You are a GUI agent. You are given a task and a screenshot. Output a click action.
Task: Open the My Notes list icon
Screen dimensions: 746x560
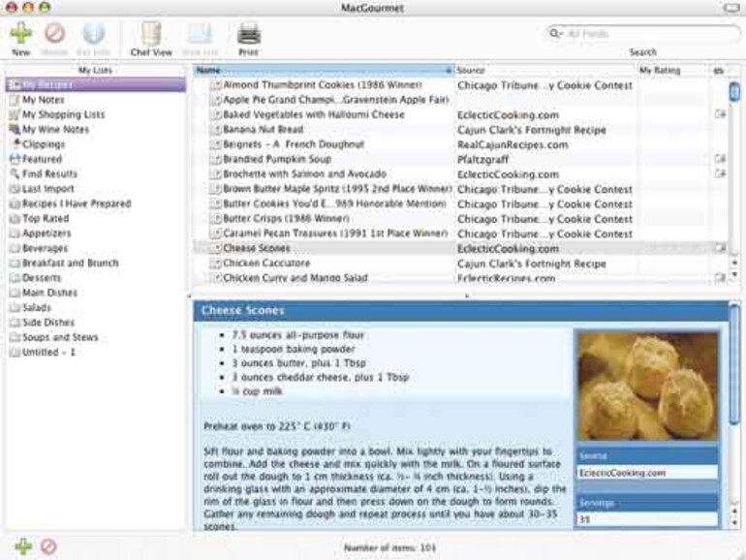15,100
